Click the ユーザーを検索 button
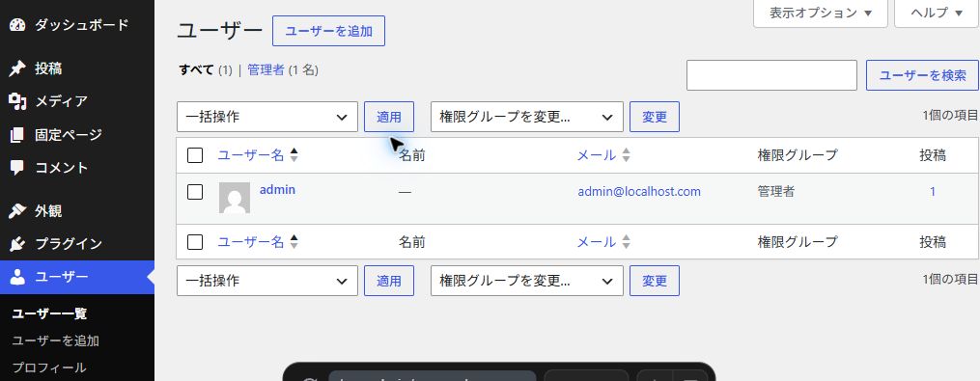 click(x=922, y=75)
